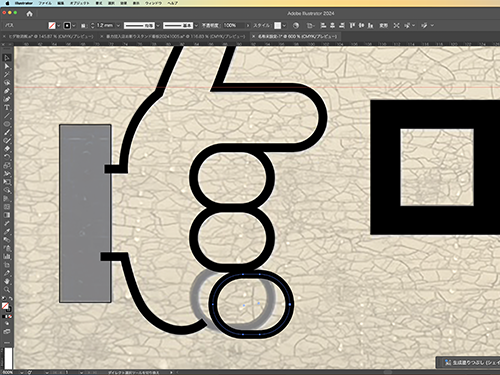The width and height of the screenshot is (500, 375).
Task: Switch to document tab at 116.83%
Action: point(175,36)
